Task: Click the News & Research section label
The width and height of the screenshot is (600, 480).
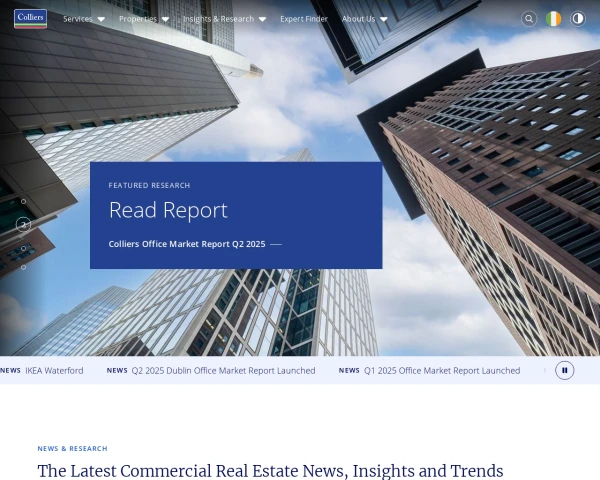Action: click(72, 448)
